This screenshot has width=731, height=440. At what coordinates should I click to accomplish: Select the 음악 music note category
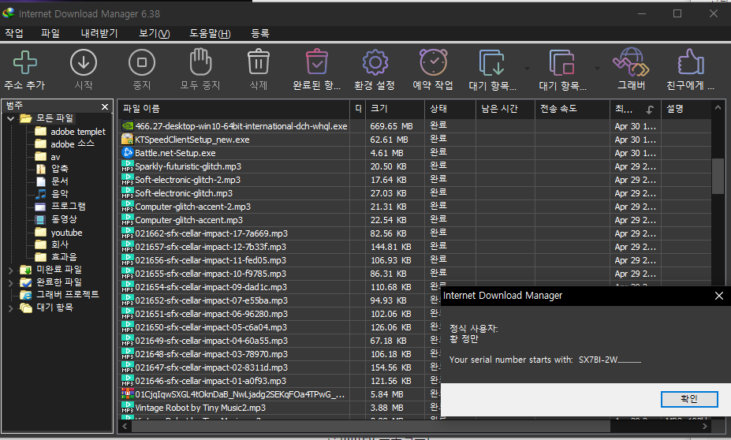(41, 194)
